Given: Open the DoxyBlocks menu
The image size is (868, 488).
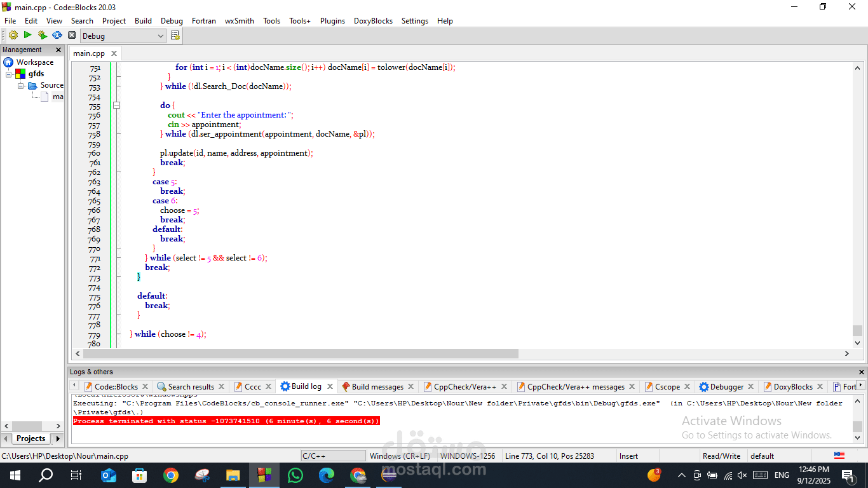Looking at the screenshot, I should coord(373,21).
